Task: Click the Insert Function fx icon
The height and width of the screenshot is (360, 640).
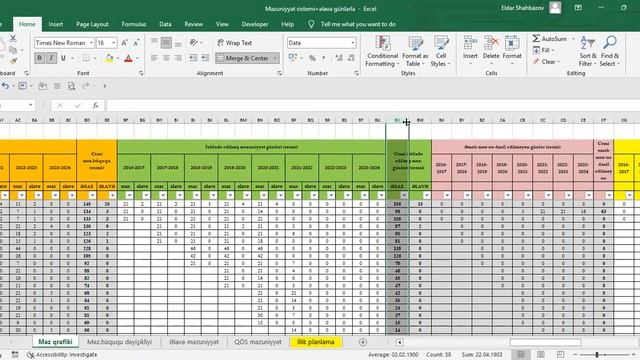Action: 96,105
